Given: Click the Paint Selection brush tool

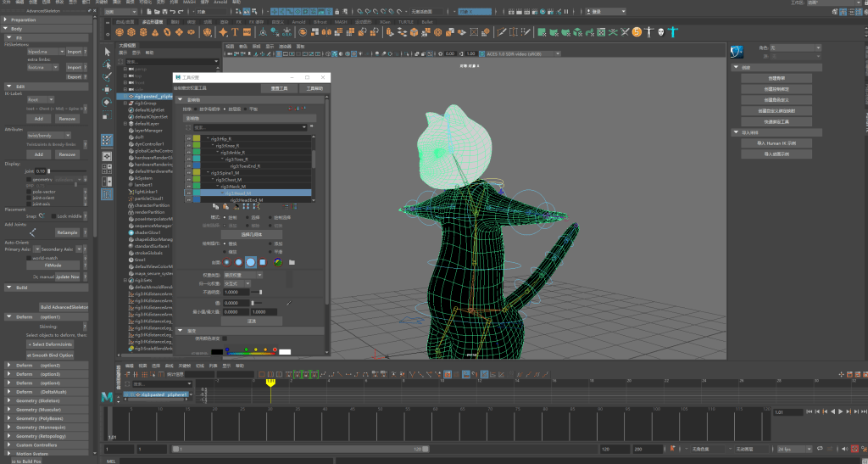Looking at the screenshot, I should (x=107, y=76).
